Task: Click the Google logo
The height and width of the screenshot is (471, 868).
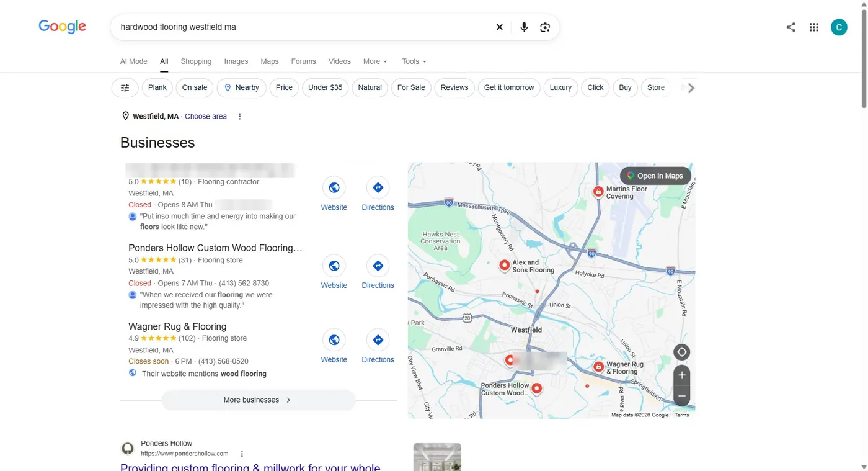Action: click(62, 27)
